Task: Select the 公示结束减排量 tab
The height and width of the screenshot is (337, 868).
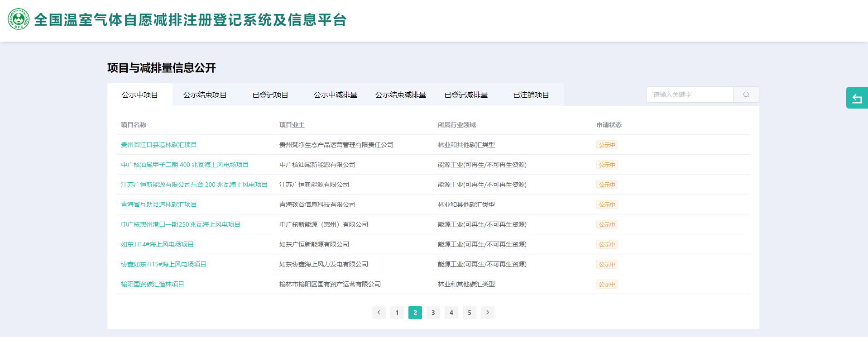Action: 401,95
